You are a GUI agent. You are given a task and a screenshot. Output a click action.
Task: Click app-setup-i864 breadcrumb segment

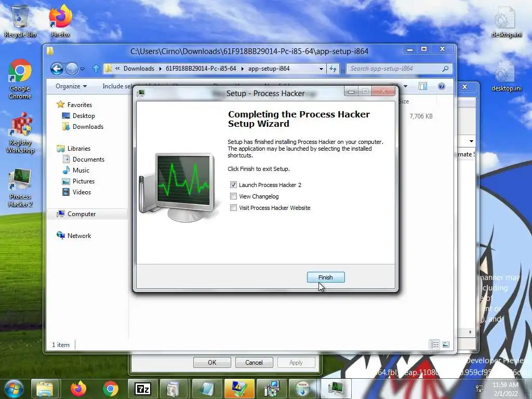269,69
